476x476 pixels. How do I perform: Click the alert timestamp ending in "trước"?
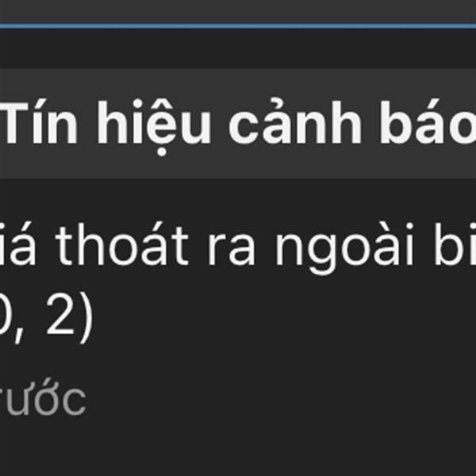43,400
